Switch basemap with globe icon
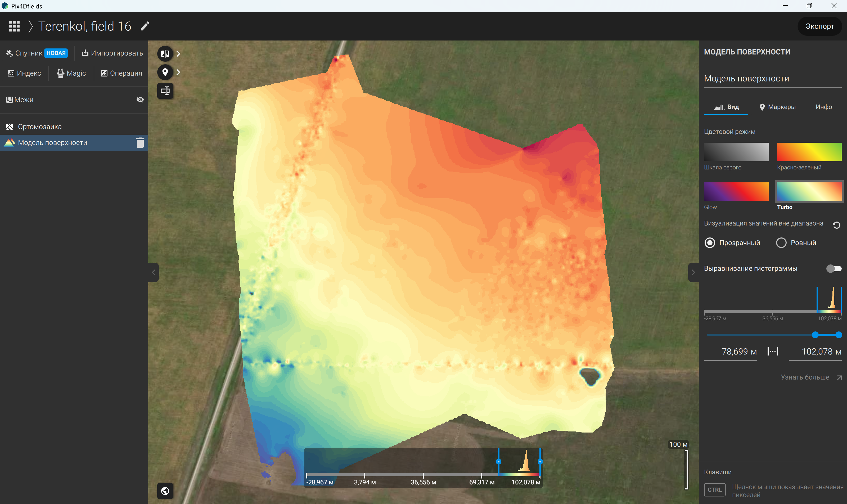Viewport: 847px width, 504px height. point(165,491)
